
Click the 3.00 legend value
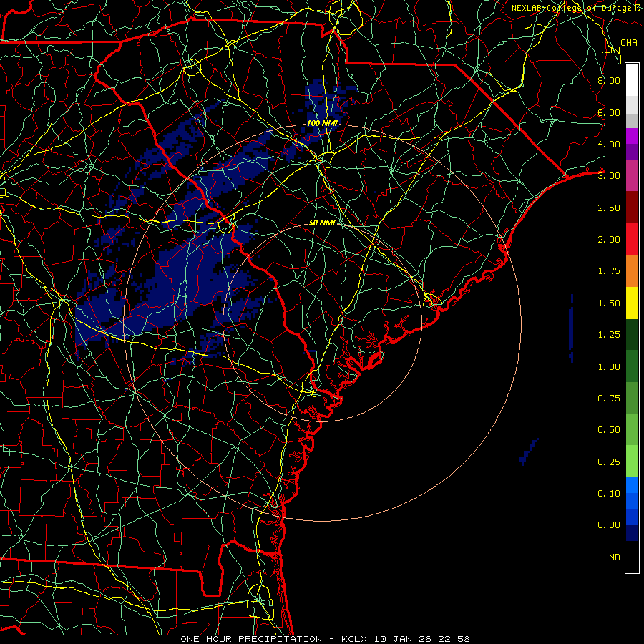tap(609, 176)
